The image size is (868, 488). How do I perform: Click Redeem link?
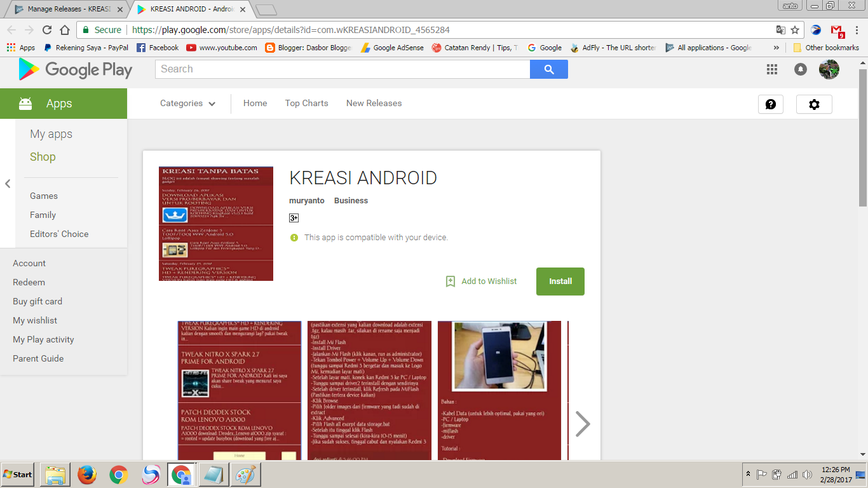pos(29,283)
